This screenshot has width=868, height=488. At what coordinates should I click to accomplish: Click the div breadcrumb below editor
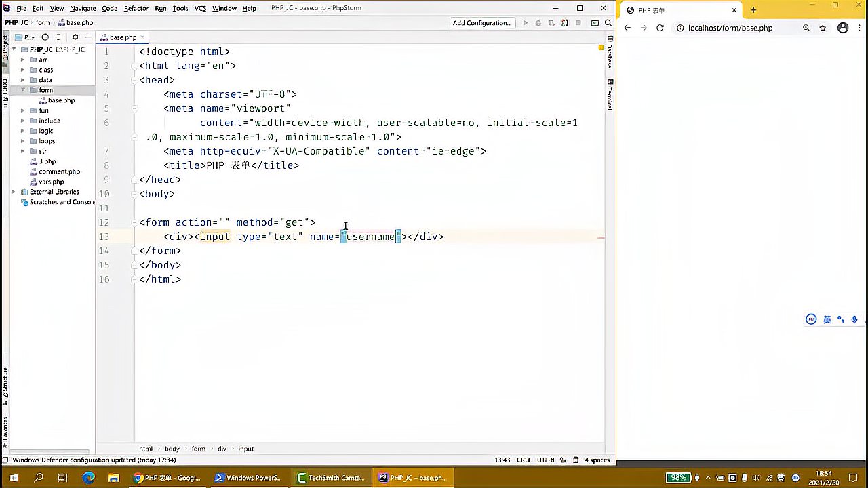click(222, 449)
